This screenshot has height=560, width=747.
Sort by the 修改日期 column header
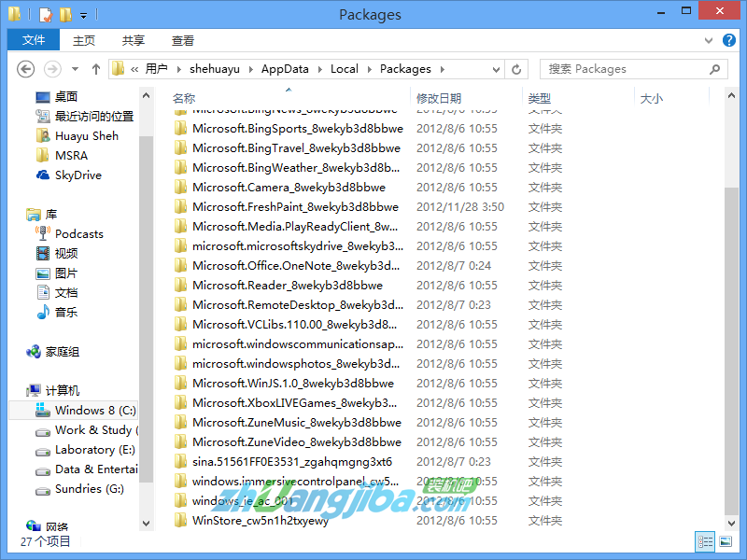pos(439,98)
